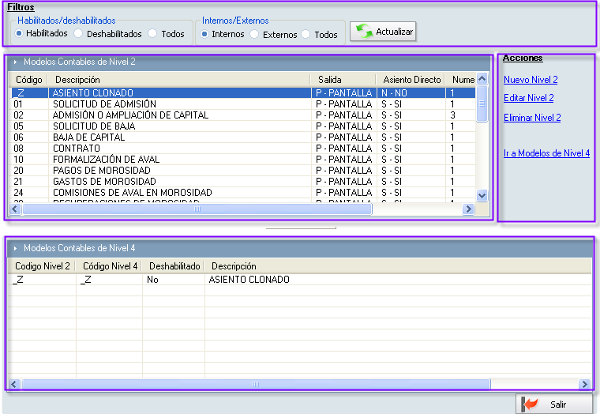Click the Nivel 4 horizontal scrollbar right arrow
This screenshot has width=600, height=414.
tap(581, 383)
